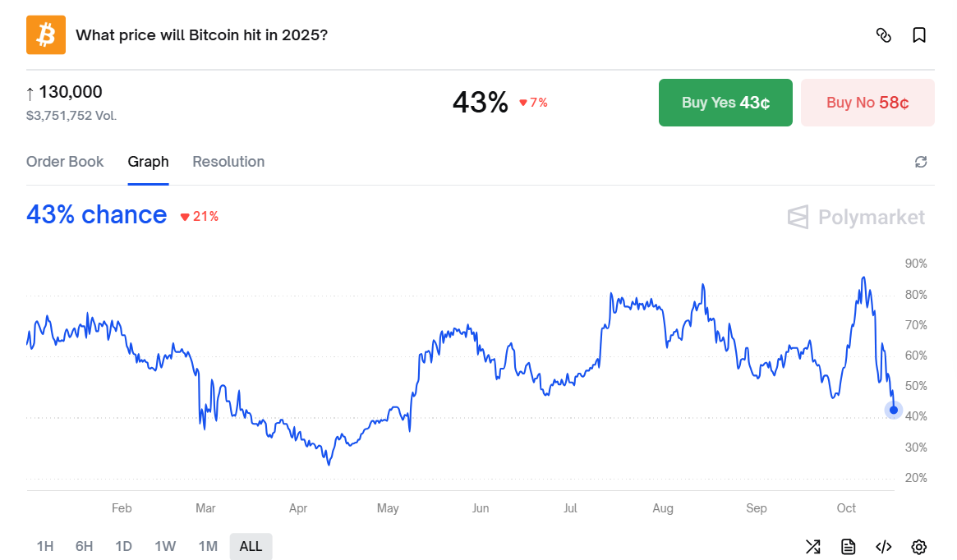
Task: Click the embed code icon
Action: click(x=884, y=546)
